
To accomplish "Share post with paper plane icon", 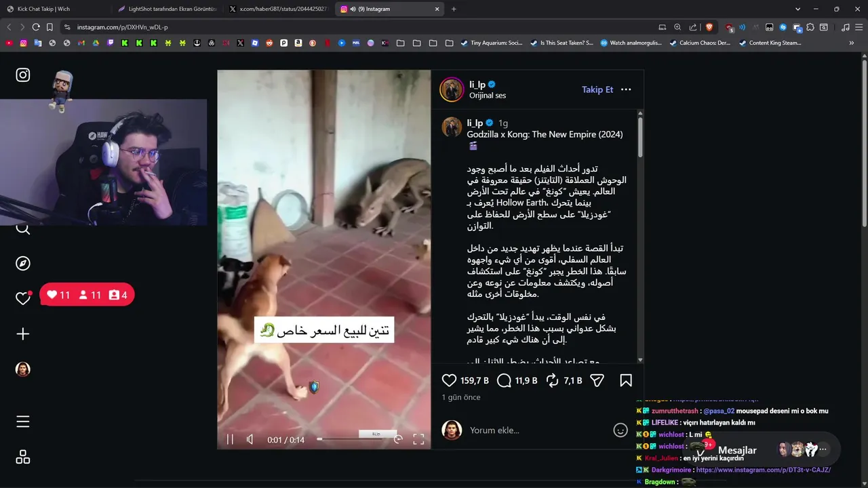I will [597, 380].
